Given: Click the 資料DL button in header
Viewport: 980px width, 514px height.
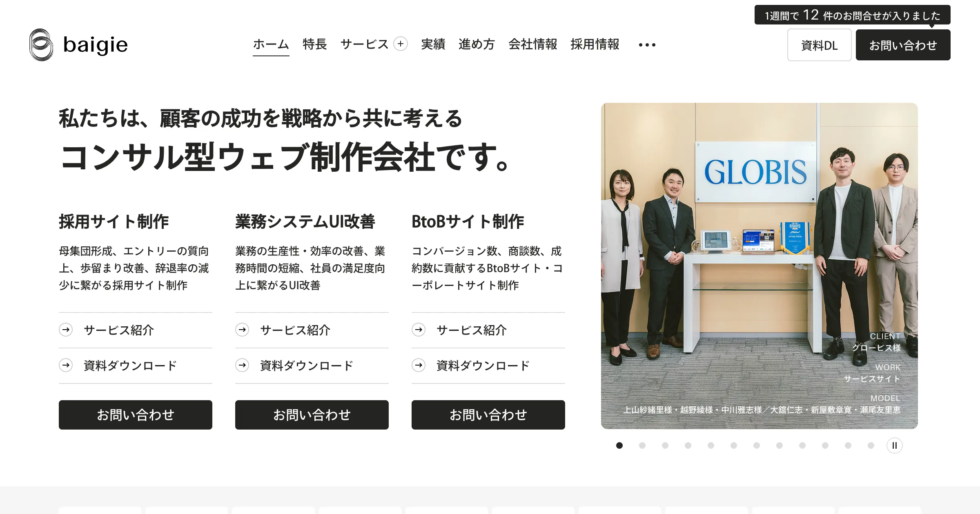Looking at the screenshot, I should tap(819, 45).
